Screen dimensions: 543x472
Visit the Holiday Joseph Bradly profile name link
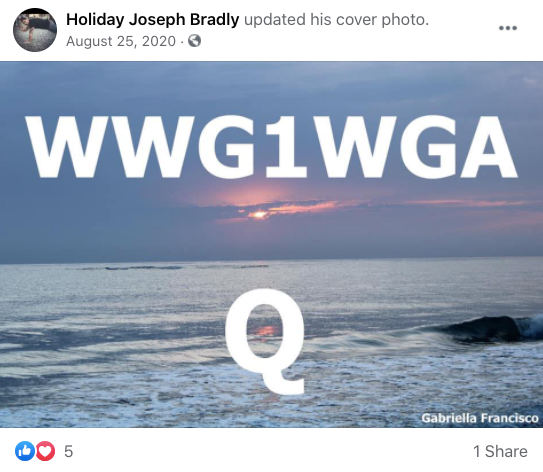pos(152,19)
